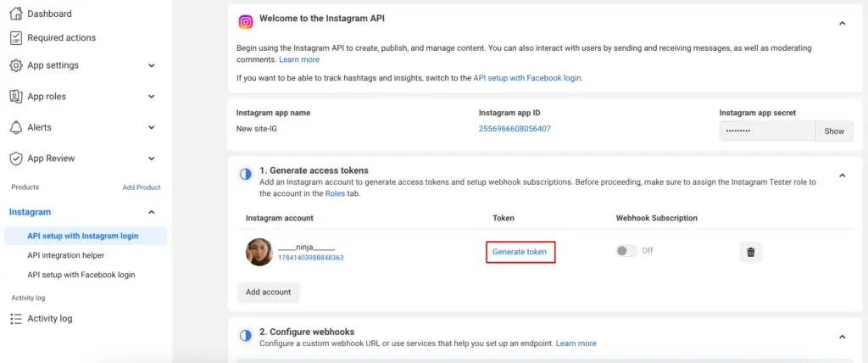Click the Configure webhooks progress icon
The width and height of the screenshot is (868, 363).
[x=245, y=336]
